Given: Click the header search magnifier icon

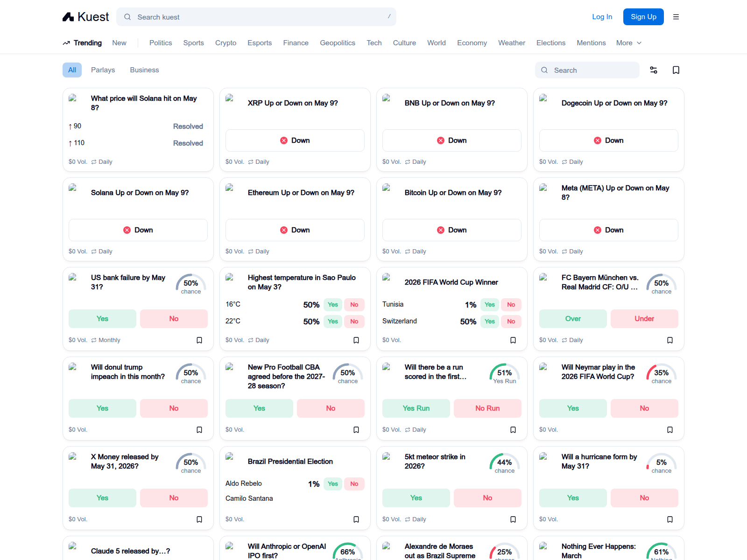Looking at the screenshot, I should 127,17.
